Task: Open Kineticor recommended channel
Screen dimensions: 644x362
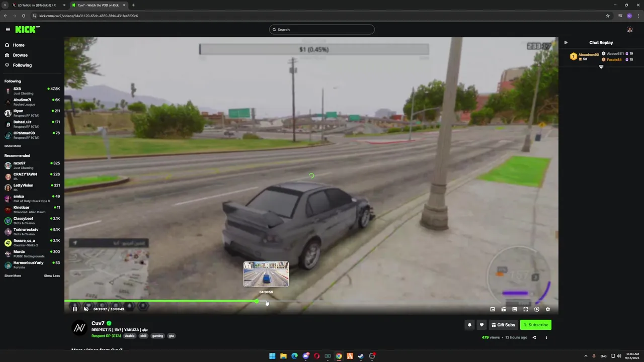Action: pos(32,210)
